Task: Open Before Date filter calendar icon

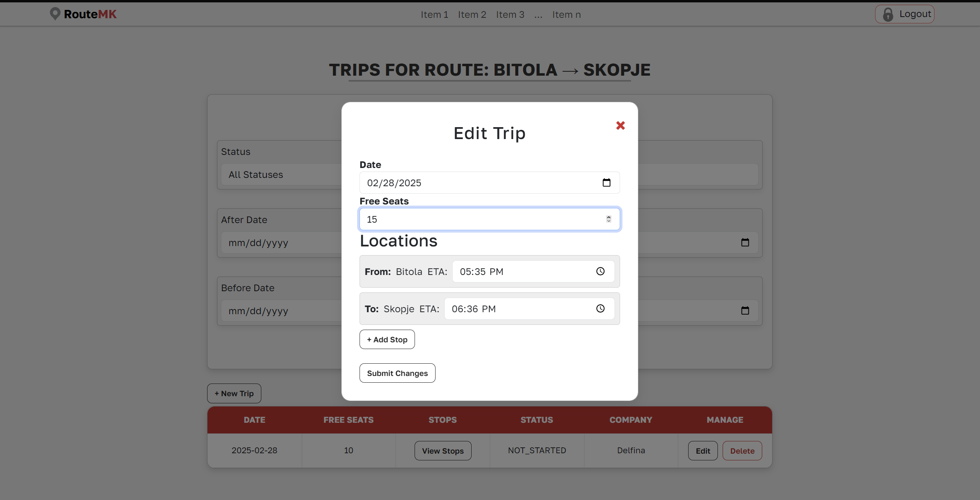Action: (745, 311)
